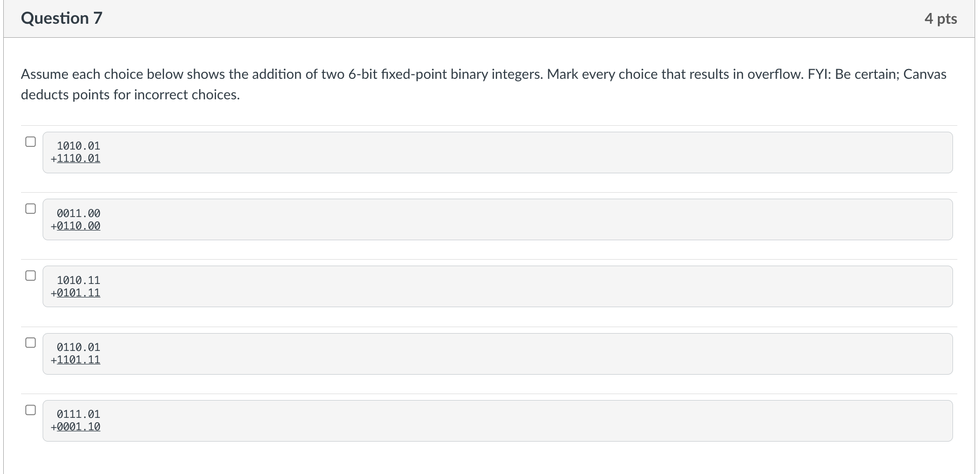This screenshot has width=980, height=474.
Task: Check the checkbox for 1010.01 + 1110.01
Action: point(30,141)
